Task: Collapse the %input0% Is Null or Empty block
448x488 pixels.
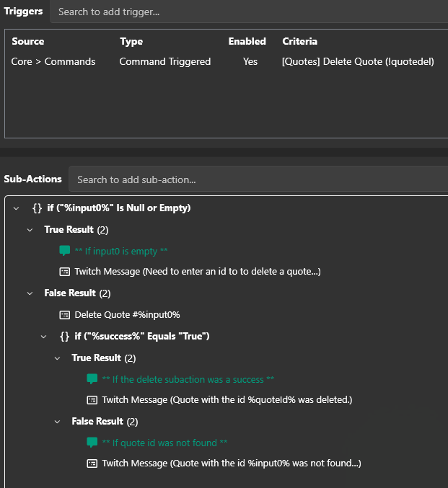Action: click(17, 208)
